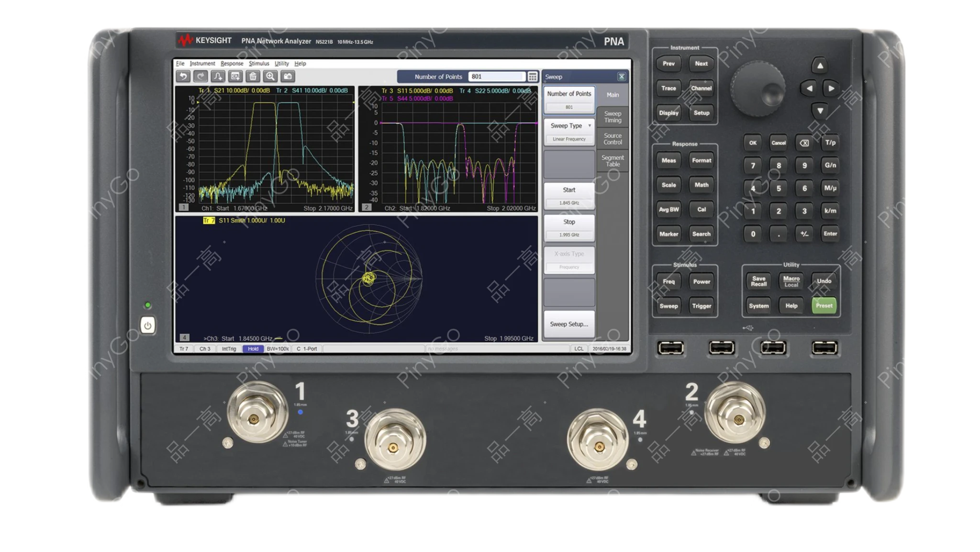Click the Sweep Setup... button
The width and height of the screenshot is (980, 552).
tap(569, 324)
